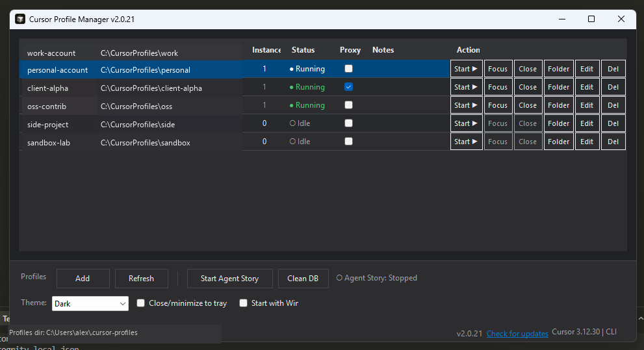Edit the oss-contrib profile
Screen dimensions: 644x350
(x=587, y=105)
